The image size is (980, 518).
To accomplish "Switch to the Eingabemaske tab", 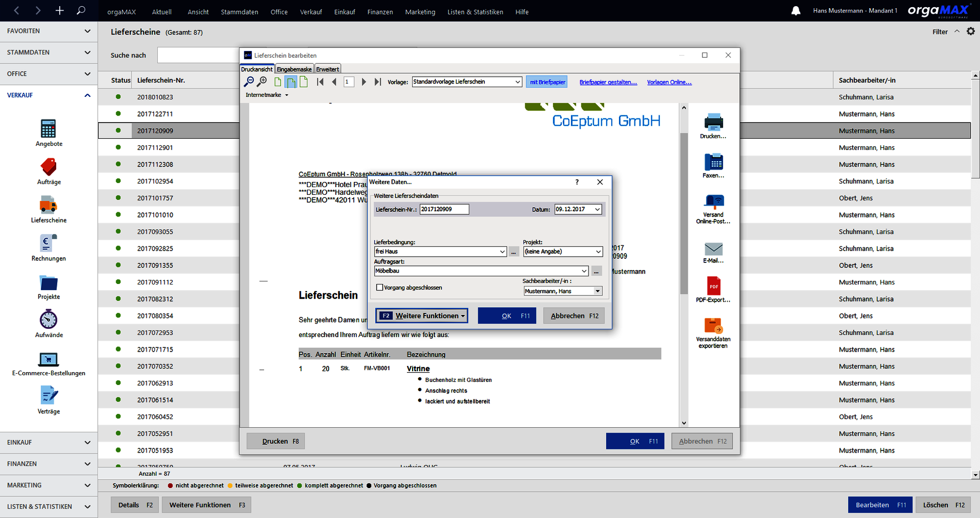I will tap(294, 69).
